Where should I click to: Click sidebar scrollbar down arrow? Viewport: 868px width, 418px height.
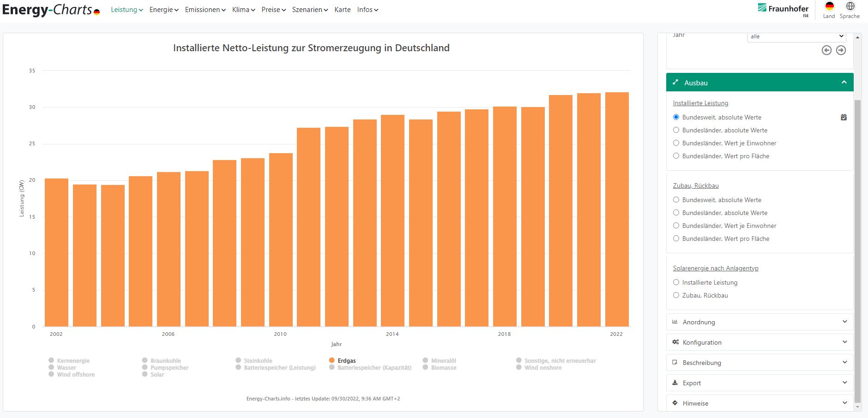coord(858,407)
